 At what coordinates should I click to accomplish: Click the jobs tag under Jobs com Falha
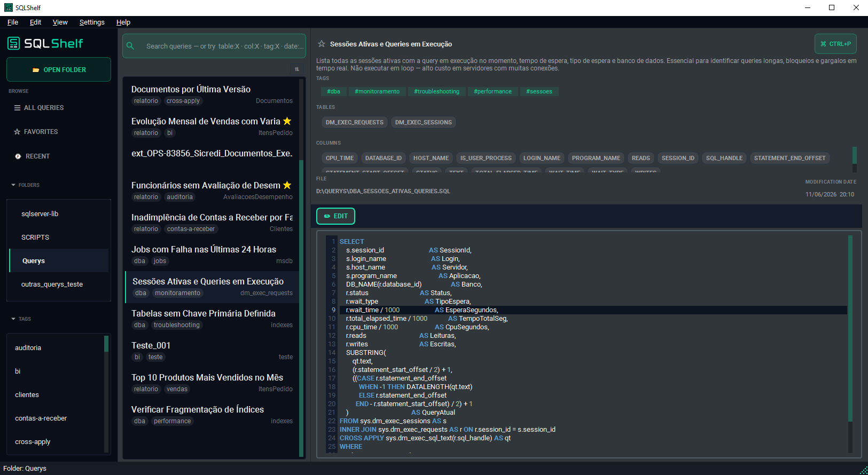click(x=160, y=261)
